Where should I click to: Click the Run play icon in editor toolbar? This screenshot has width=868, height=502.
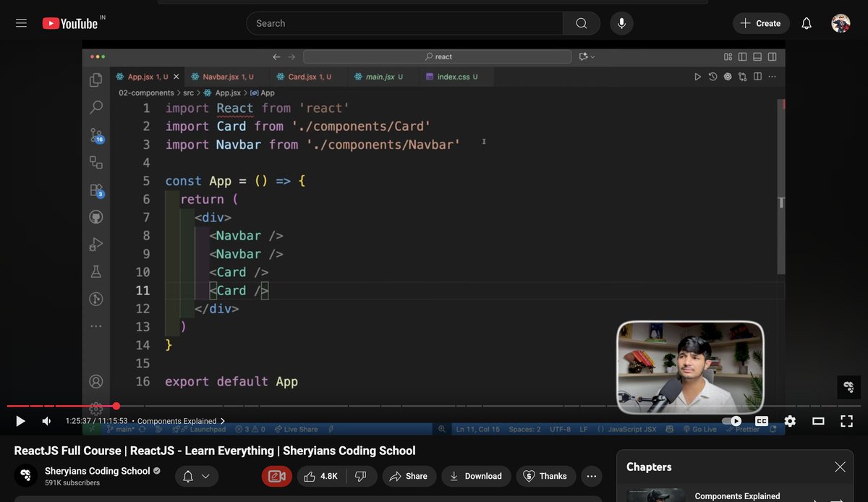(697, 77)
